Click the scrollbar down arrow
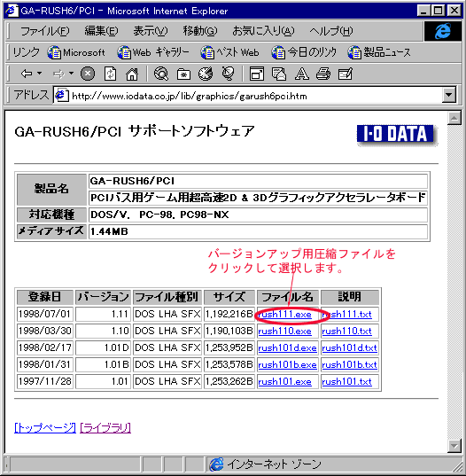 click(x=454, y=446)
